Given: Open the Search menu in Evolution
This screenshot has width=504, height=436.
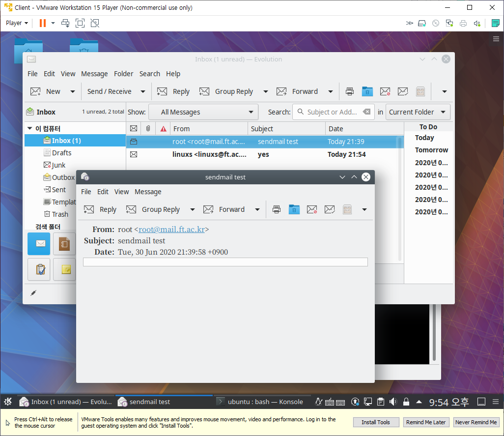Looking at the screenshot, I should coord(150,74).
